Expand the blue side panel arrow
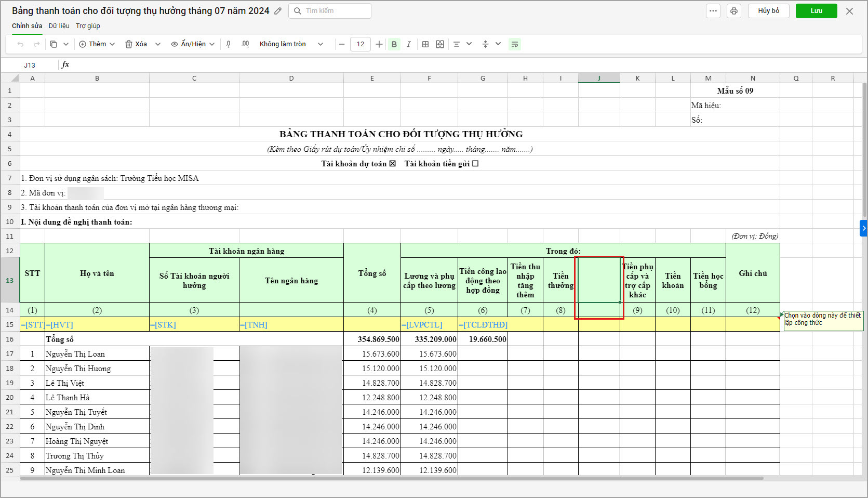Screen dimensions: 868x498 [x=863, y=228]
